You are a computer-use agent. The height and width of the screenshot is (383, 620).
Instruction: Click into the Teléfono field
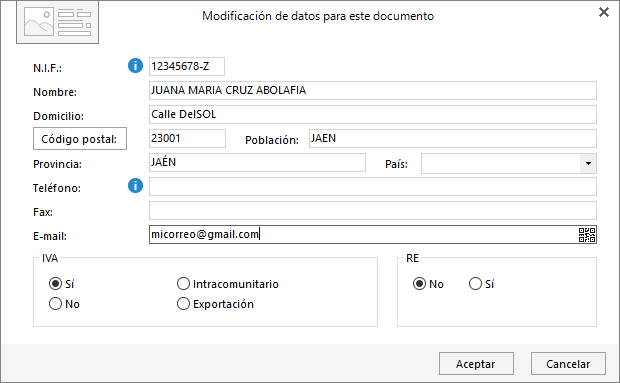tap(373, 187)
